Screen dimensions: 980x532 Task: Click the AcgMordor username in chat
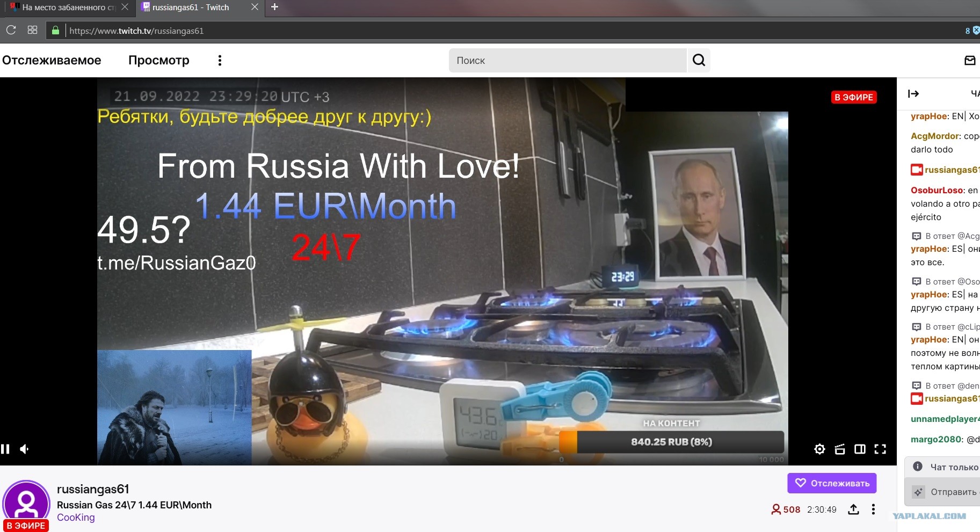(x=935, y=136)
